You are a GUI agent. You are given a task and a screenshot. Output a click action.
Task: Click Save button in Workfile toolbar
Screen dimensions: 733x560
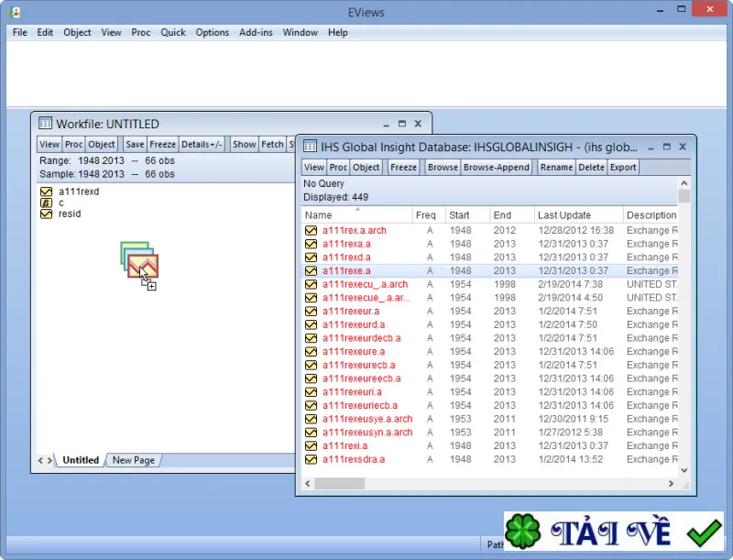click(135, 145)
